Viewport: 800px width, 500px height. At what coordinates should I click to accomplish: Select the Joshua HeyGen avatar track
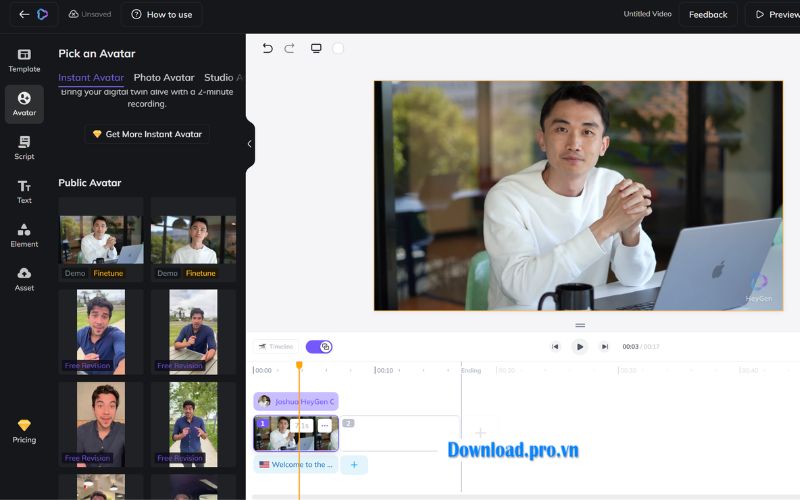click(296, 402)
